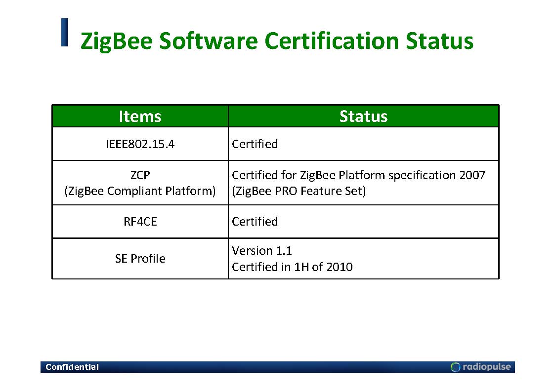Select the slide title ZigBee Software Certification Status
The height and width of the screenshot is (392, 555).
pyautogui.click(x=276, y=41)
